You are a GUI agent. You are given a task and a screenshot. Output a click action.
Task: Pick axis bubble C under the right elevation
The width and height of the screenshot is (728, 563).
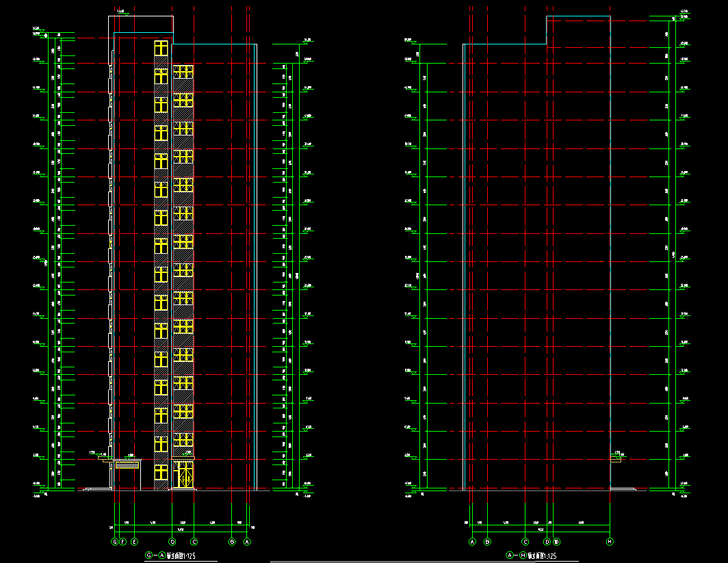coord(525,542)
